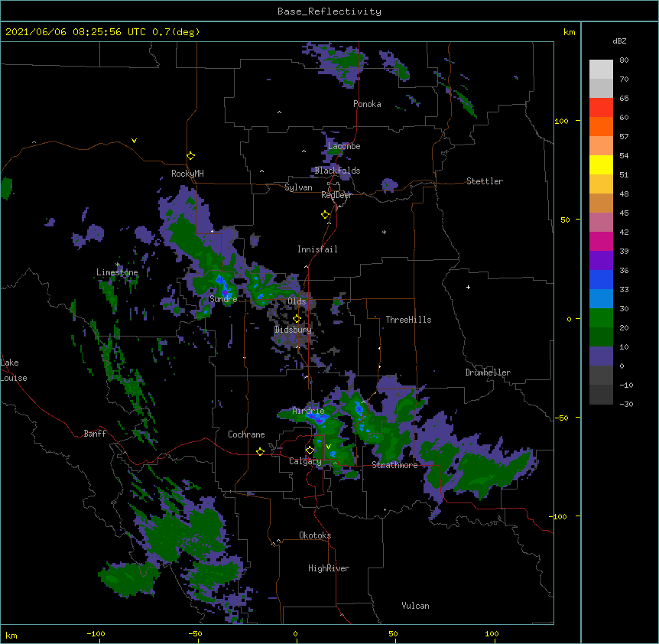Click the Limestone label
This screenshot has width=659, height=644.
pyautogui.click(x=117, y=272)
